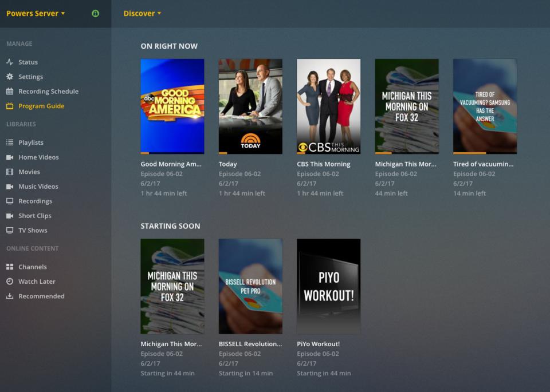Screen dimensions: 550x392
Task: Click the Music Videos camera icon
Action: click(x=10, y=187)
